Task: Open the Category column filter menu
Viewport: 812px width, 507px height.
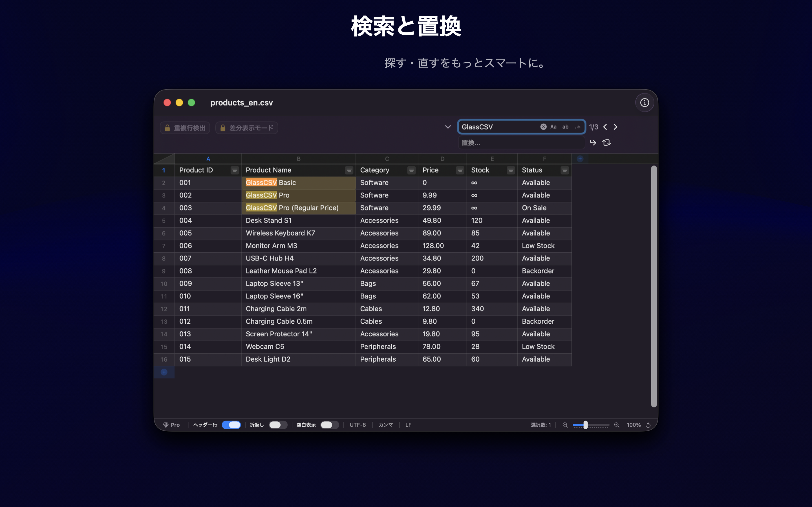Action: point(411,170)
